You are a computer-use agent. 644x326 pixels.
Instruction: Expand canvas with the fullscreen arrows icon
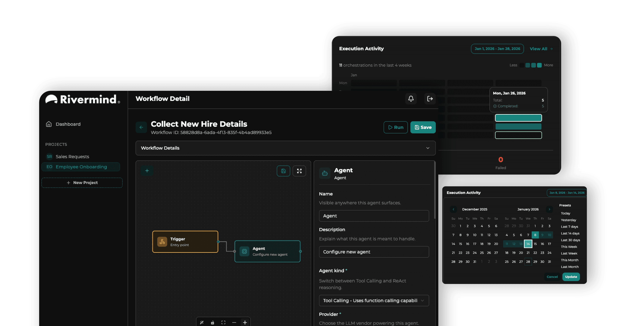pos(299,171)
